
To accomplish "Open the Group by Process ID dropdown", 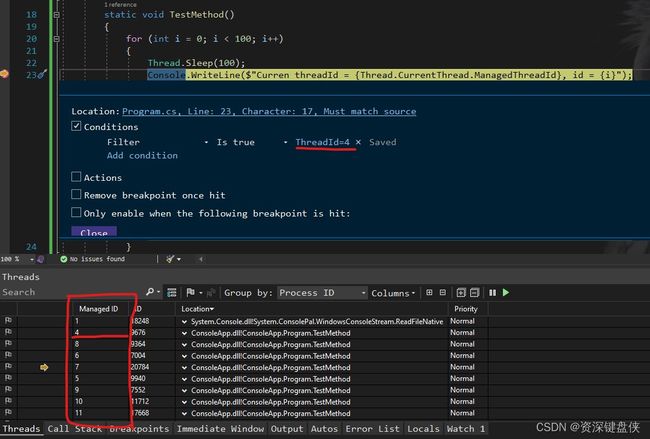I will (x=322, y=293).
